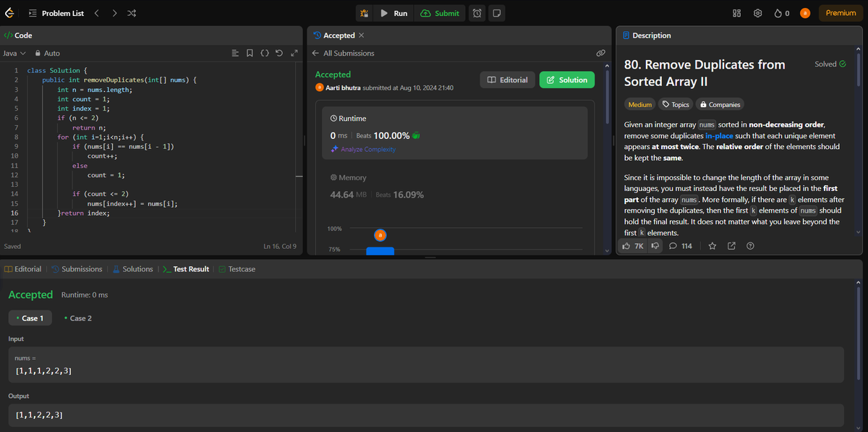Expand editor to fullscreen
This screenshot has width=868, height=432.
294,53
